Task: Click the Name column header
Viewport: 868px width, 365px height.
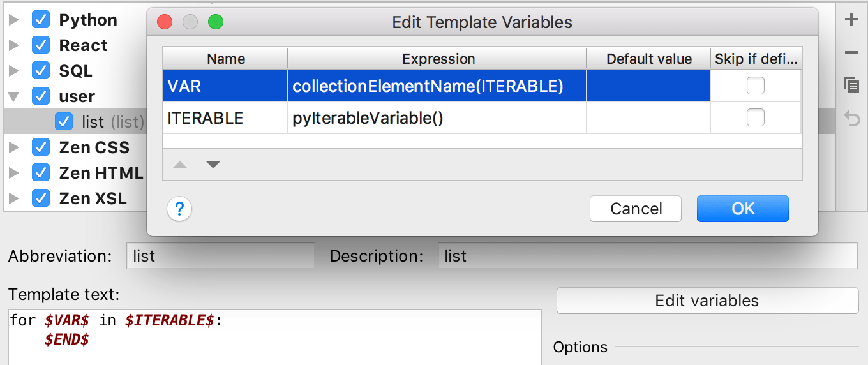Action: [225, 59]
